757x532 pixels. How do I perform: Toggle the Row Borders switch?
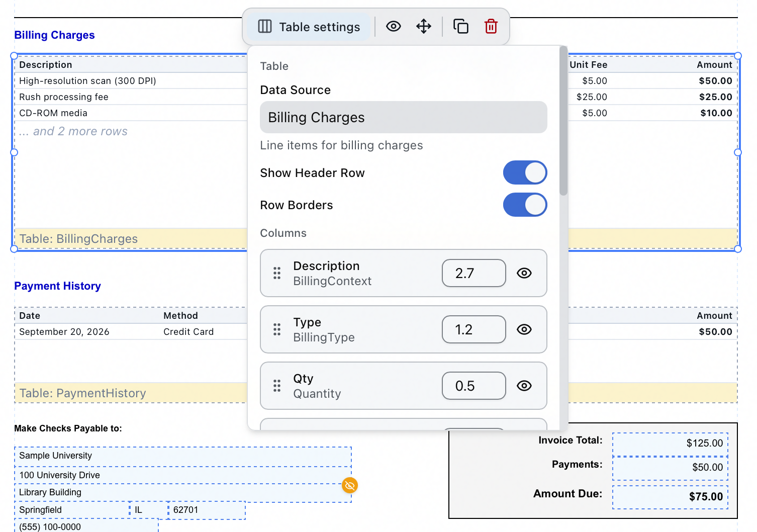click(x=525, y=205)
